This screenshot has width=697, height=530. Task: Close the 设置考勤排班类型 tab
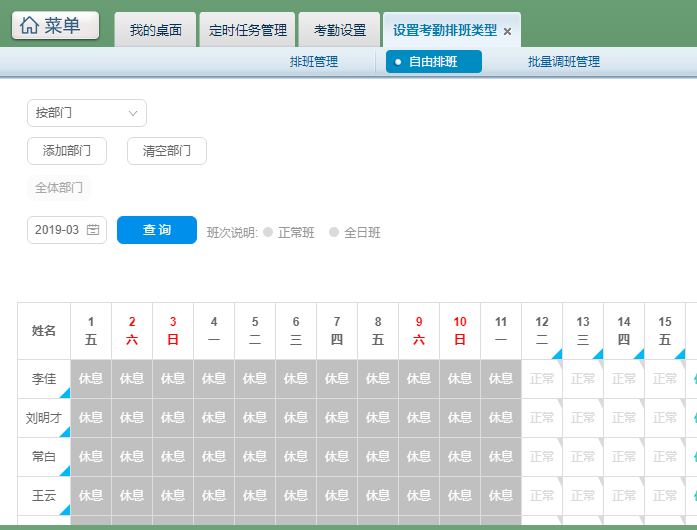click(x=508, y=32)
